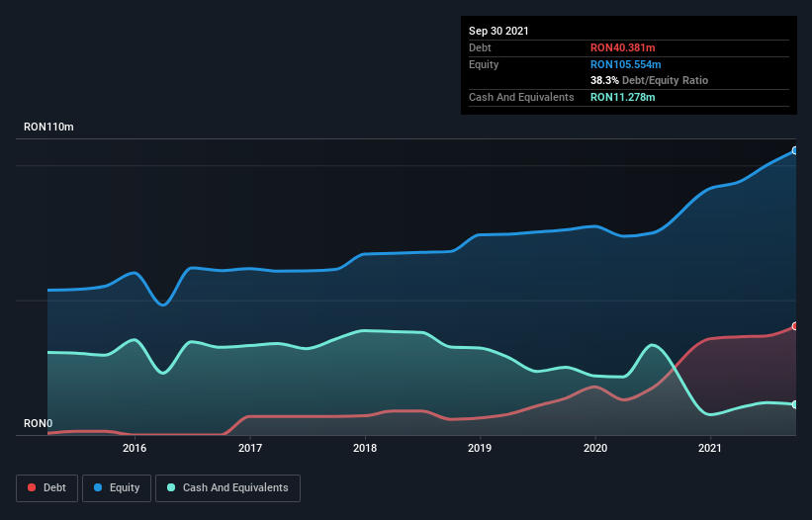Image resolution: width=812 pixels, height=520 pixels.
Task: Click the RON11.278m cash value
Action: coord(622,97)
